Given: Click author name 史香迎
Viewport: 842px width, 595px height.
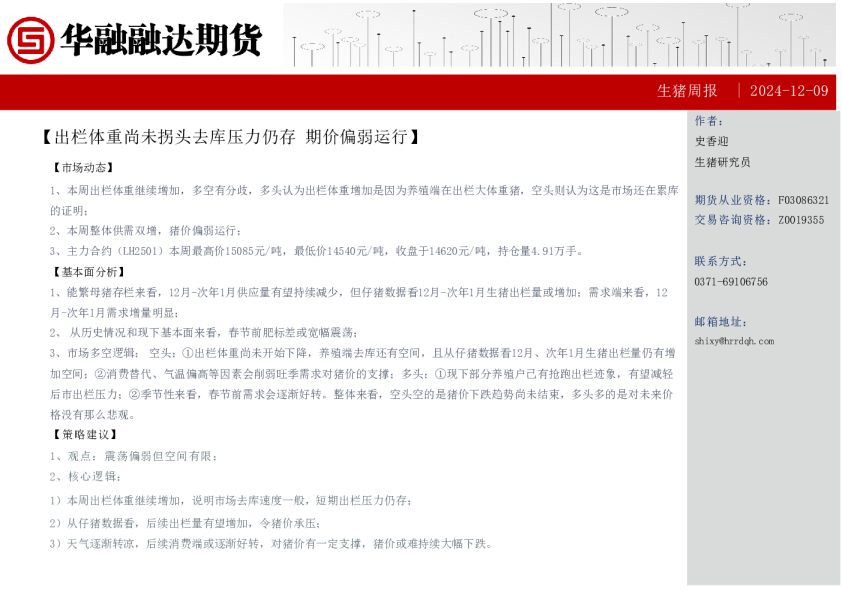Looking at the screenshot, I should 712,141.
